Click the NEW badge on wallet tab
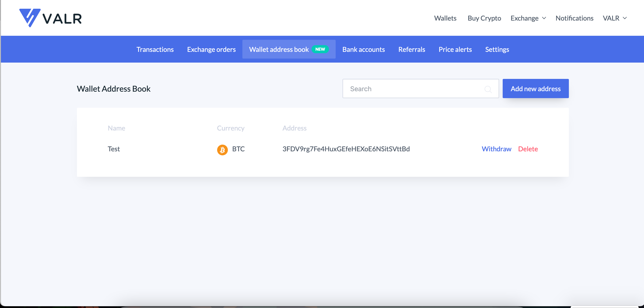 pyautogui.click(x=320, y=49)
